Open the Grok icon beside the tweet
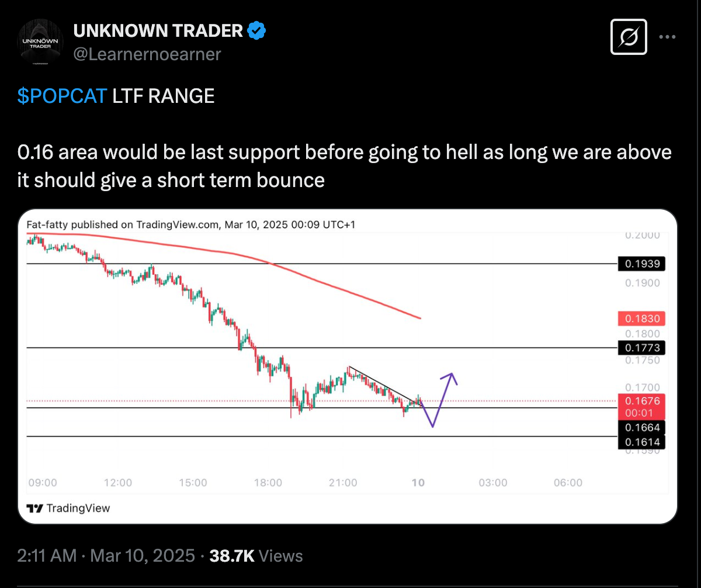 (629, 37)
